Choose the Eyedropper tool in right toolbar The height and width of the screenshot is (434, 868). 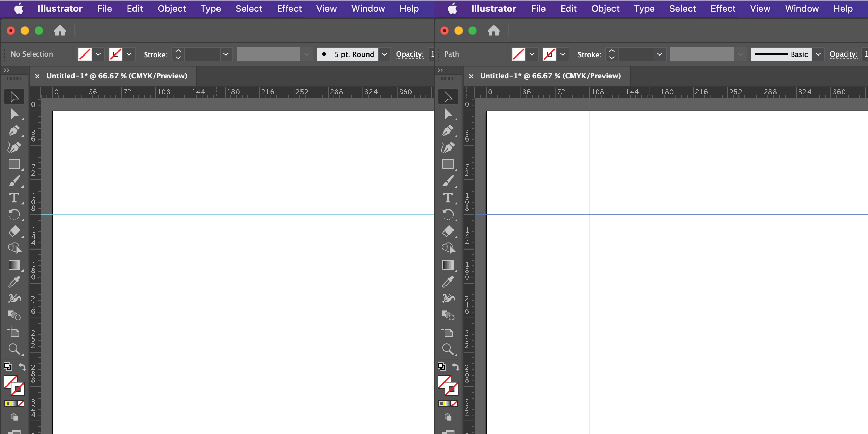pyautogui.click(x=448, y=282)
